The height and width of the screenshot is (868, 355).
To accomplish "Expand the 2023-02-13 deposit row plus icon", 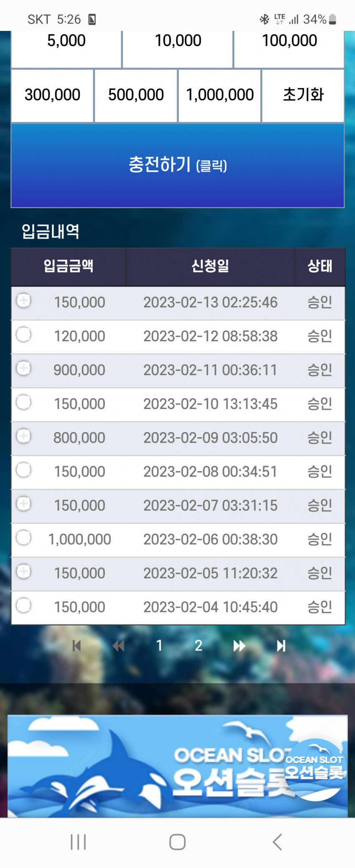I will click(23, 300).
